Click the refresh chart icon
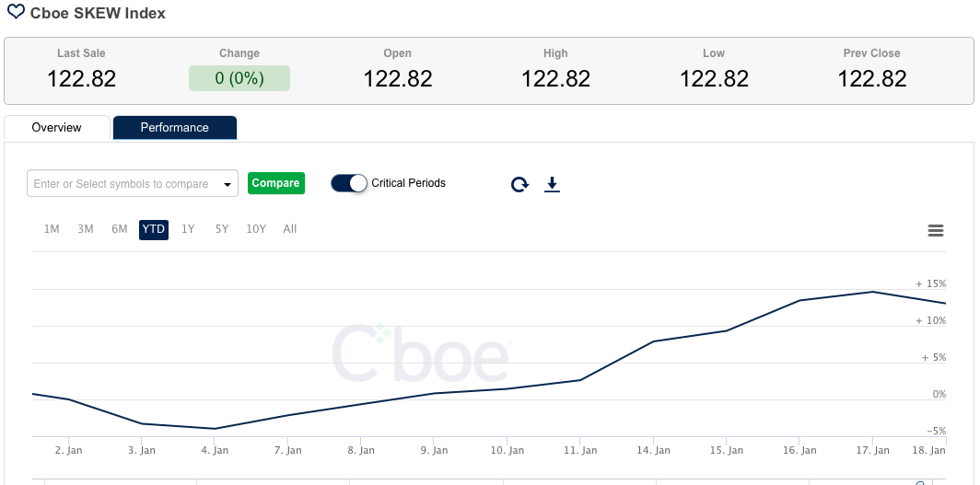 point(519,184)
